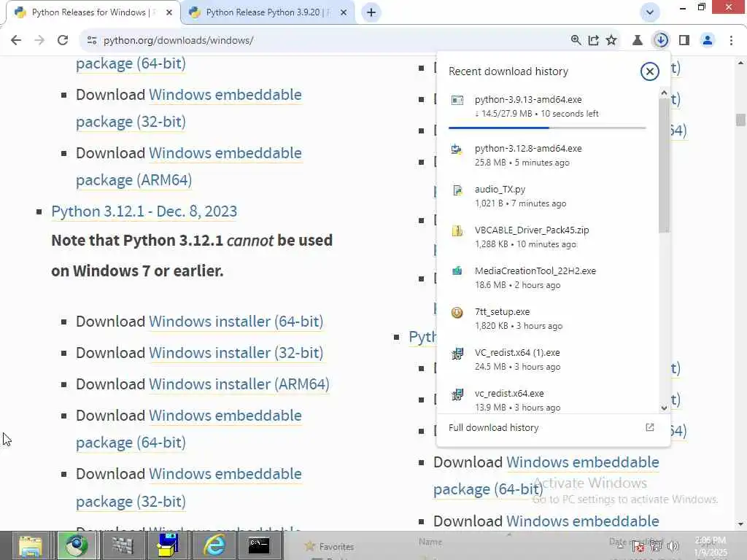Open File Explorer from the taskbar
Viewport: 747px width, 560px height.
(31, 545)
